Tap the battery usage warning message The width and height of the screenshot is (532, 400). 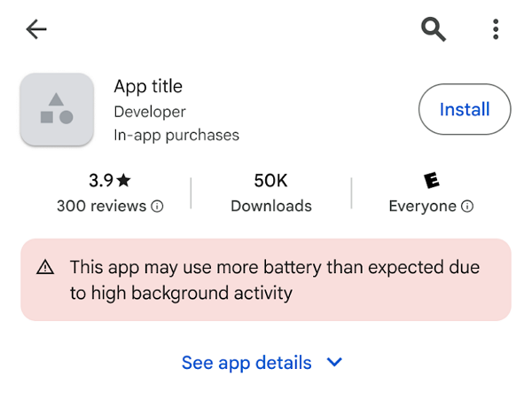pyautogui.click(x=275, y=279)
